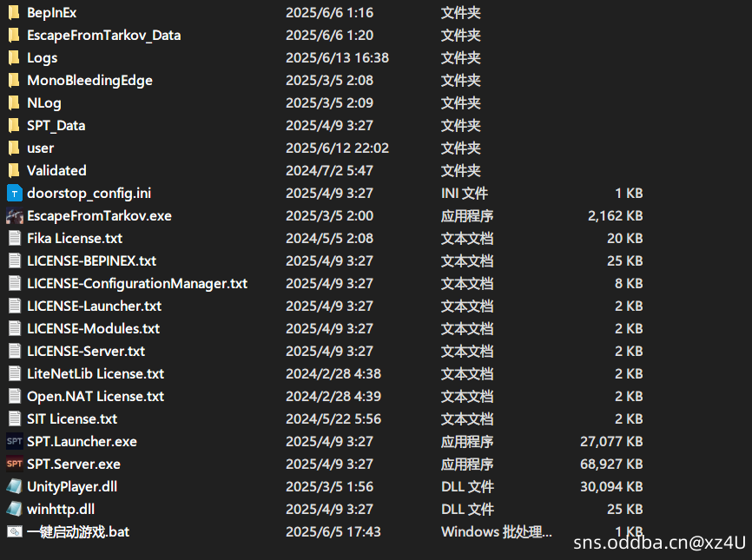The image size is (752, 560).
Task: Select the doorstop_config.ini file name
Action: [89, 194]
